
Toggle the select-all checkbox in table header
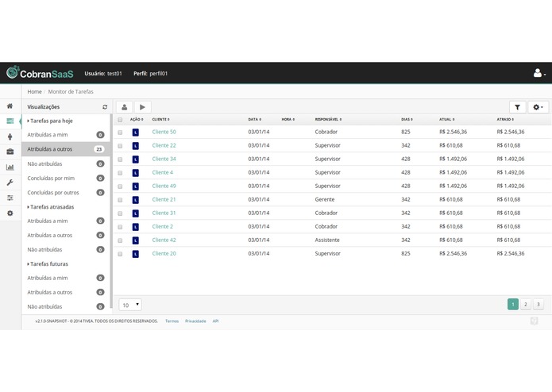pos(120,120)
